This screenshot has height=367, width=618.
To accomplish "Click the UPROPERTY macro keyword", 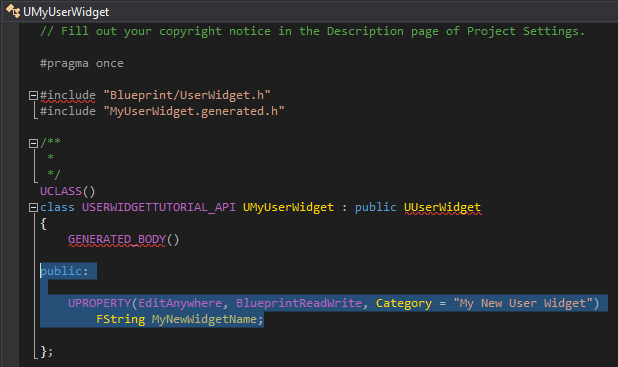I will point(99,303).
